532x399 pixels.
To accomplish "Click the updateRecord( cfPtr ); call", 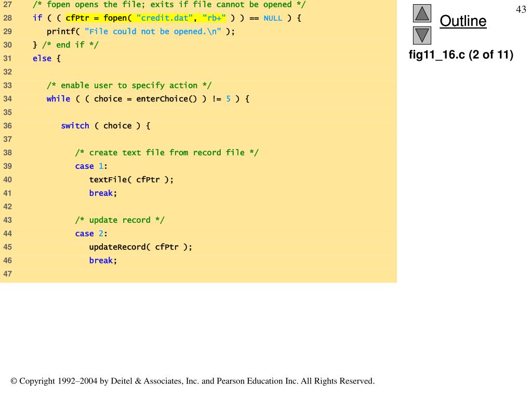I will (140, 247).
